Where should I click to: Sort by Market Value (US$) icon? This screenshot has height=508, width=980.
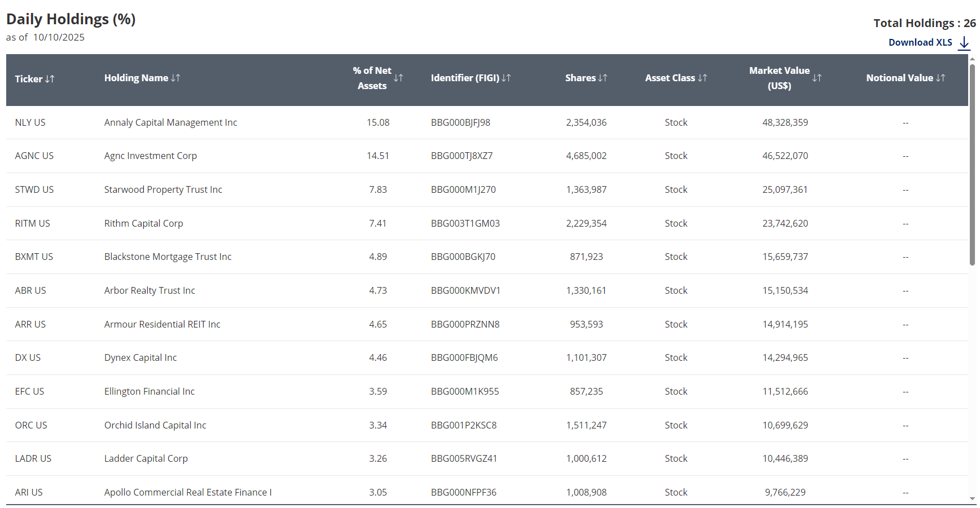[817, 78]
